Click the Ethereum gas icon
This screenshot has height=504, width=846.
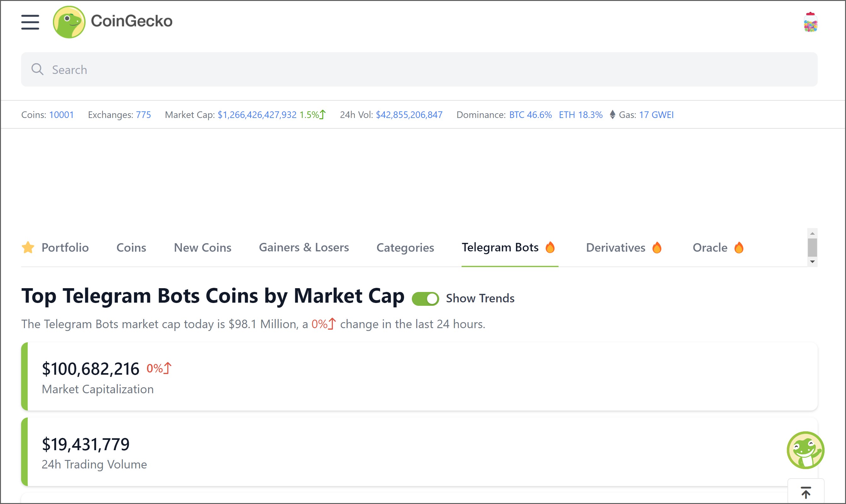click(612, 115)
